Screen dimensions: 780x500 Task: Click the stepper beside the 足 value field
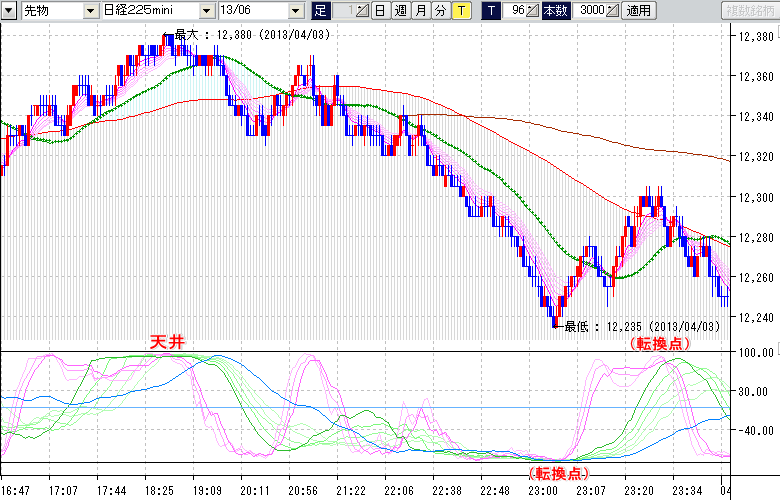[x=361, y=11]
